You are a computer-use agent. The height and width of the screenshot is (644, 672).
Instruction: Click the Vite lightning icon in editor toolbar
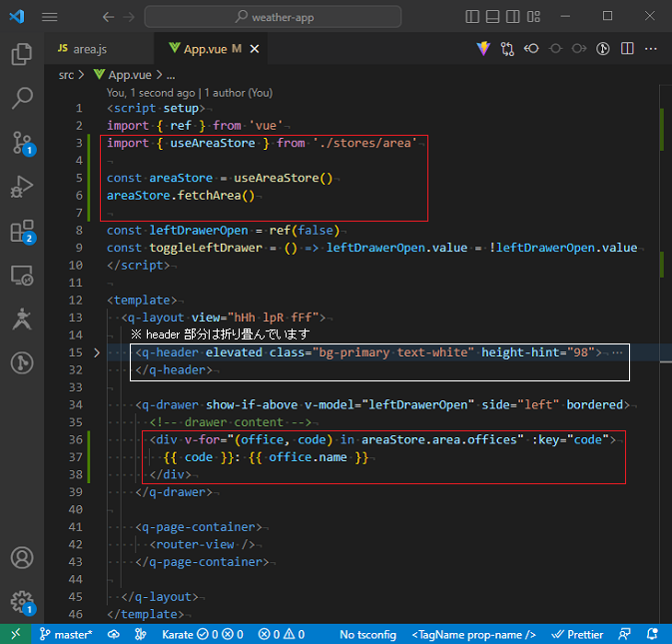[483, 48]
